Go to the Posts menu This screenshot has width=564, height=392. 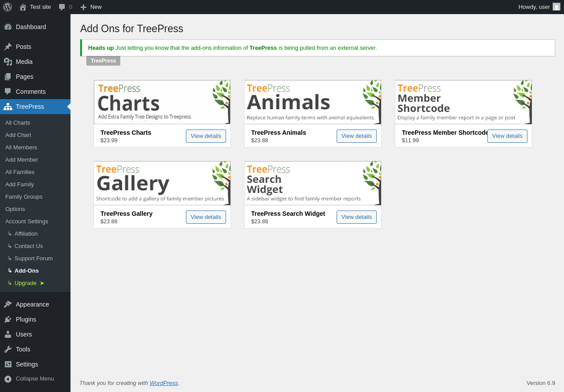coord(35,47)
